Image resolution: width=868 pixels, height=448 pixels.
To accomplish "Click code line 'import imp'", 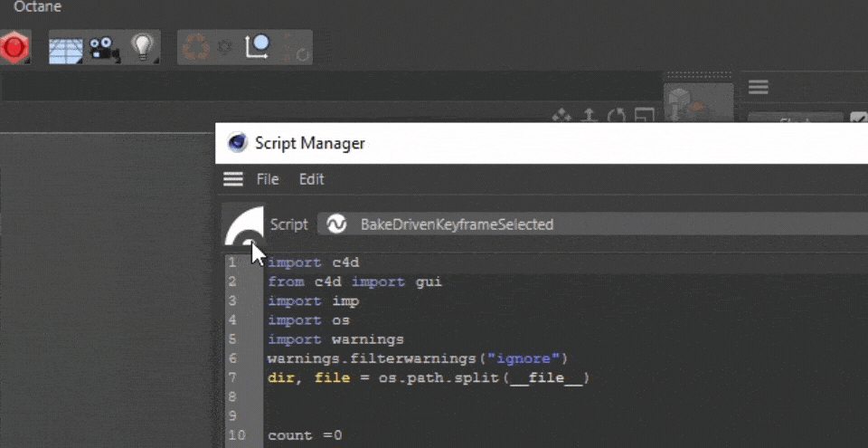I will 314,301.
